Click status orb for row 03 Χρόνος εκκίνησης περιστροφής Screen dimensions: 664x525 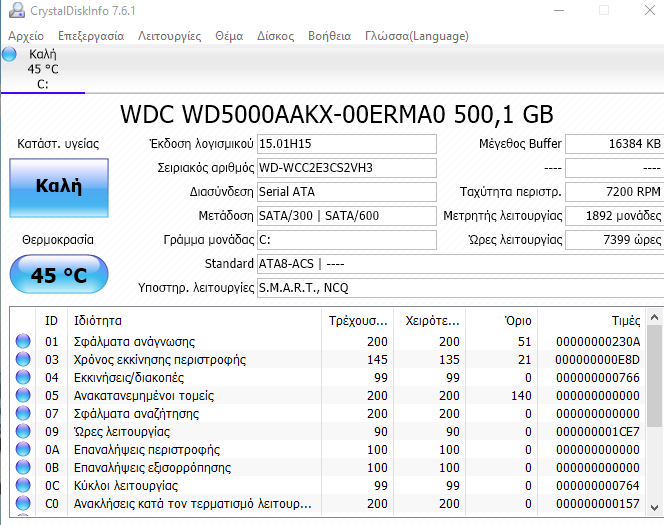point(23,359)
